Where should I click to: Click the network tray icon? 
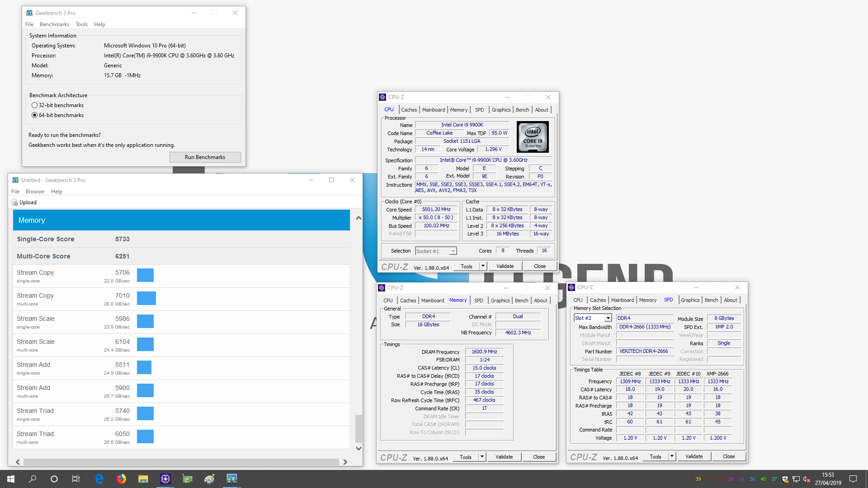pos(796,479)
